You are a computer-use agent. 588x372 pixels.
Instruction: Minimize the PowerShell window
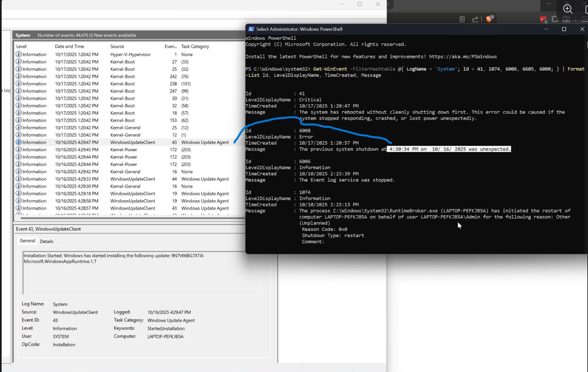[x=546, y=29]
